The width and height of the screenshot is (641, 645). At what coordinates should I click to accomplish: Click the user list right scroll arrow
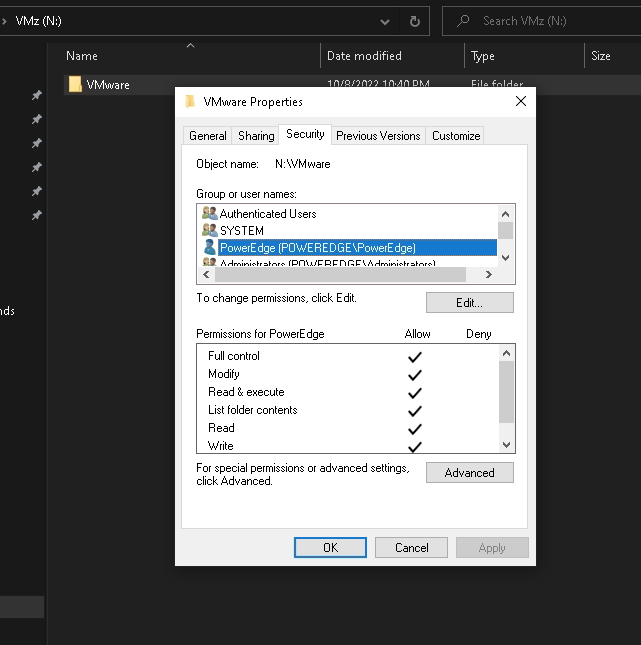489,274
